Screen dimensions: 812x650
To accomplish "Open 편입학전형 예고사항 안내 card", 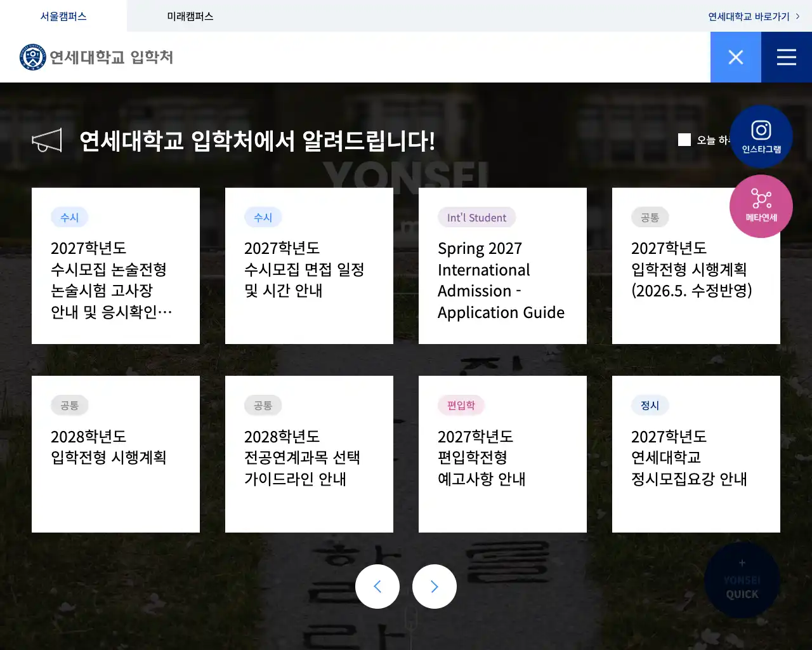I will tap(502, 454).
